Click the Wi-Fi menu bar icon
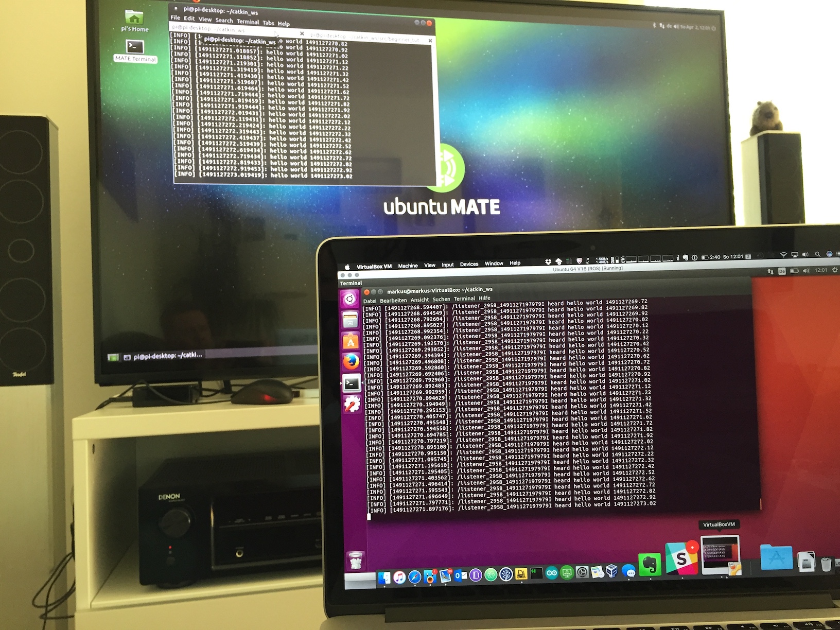 [783, 255]
